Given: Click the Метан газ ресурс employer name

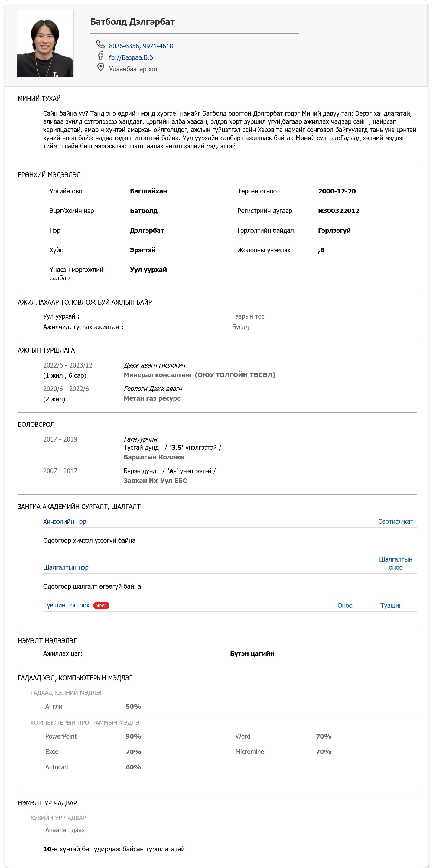Looking at the screenshot, I should click(152, 399).
